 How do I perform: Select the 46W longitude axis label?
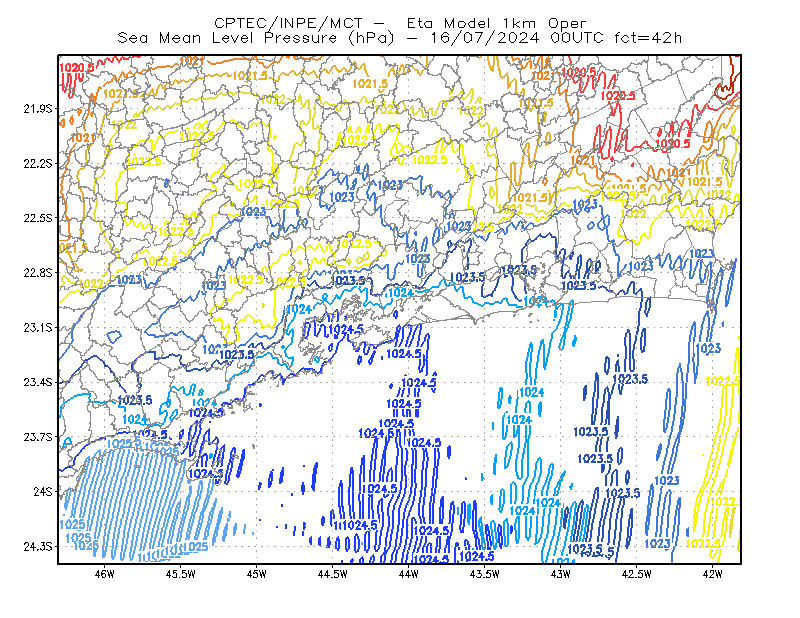(x=105, y=574)
